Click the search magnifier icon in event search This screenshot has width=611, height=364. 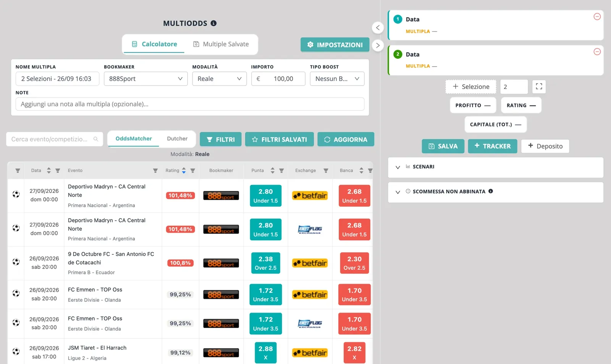[x=96, y=139]
